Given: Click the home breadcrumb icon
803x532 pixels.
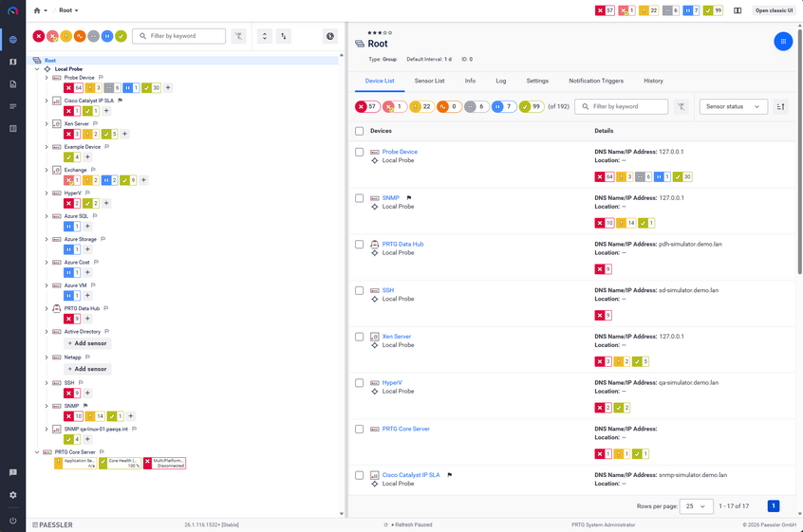Looking at the screenshot, I should [37, 10].
